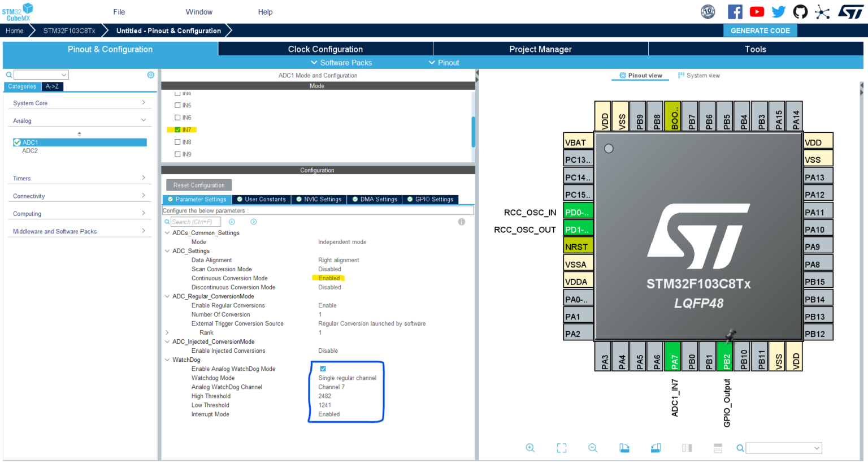This screenshot has width=868, height=463.
Task: Open the NVIC Settings tab
Action: [318, 199]
